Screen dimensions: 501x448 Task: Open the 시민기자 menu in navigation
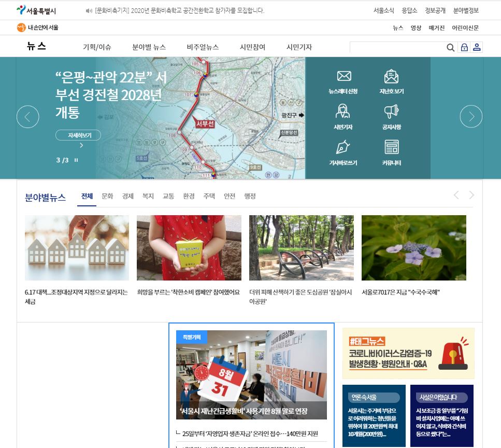click(299, 47)
